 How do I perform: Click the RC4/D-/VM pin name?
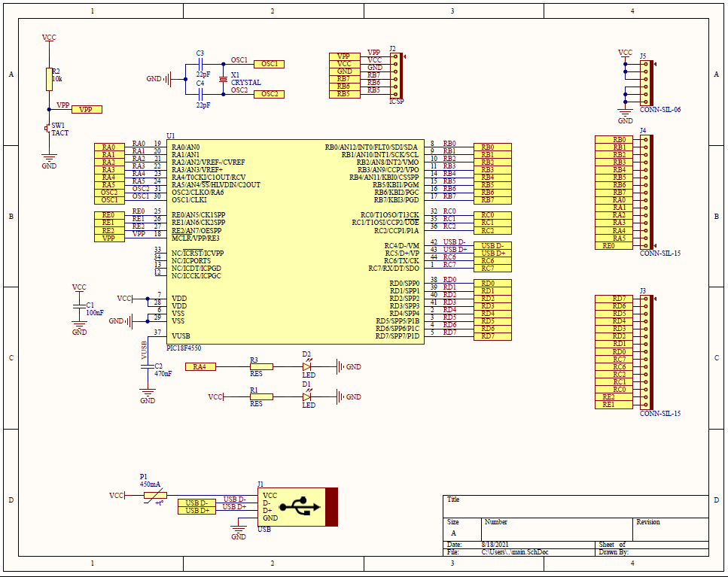[401, 246]
